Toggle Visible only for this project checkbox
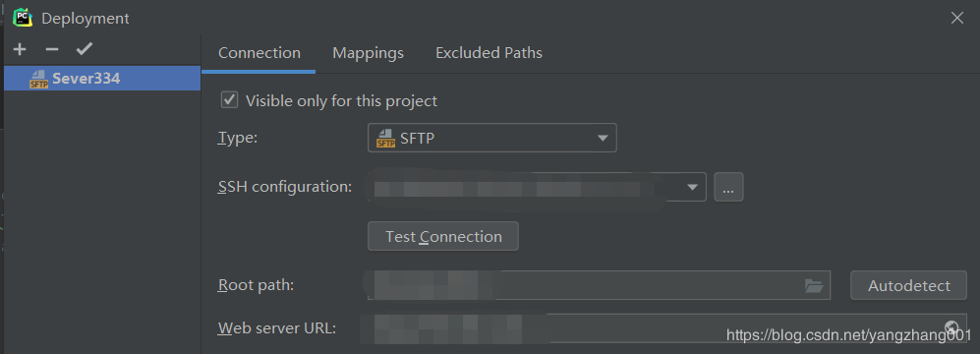The image size is (980, 354). [230, 100]
